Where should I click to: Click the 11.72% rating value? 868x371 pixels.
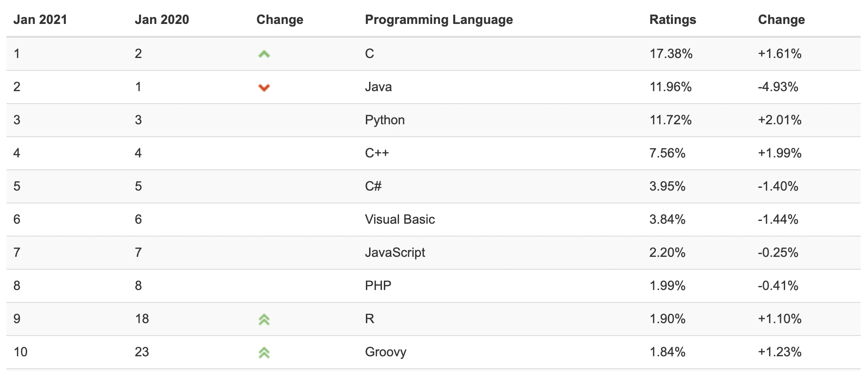click(x=671, y=120)
